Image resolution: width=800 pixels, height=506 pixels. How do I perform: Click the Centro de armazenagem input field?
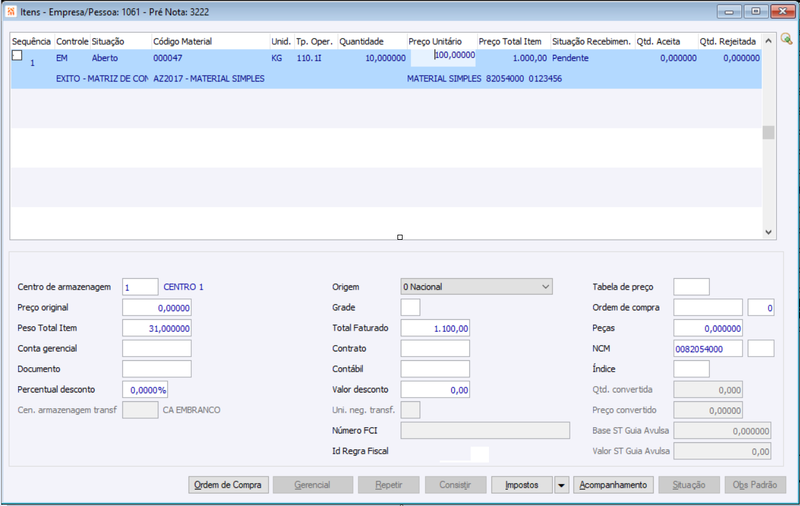tap(140, 287)
